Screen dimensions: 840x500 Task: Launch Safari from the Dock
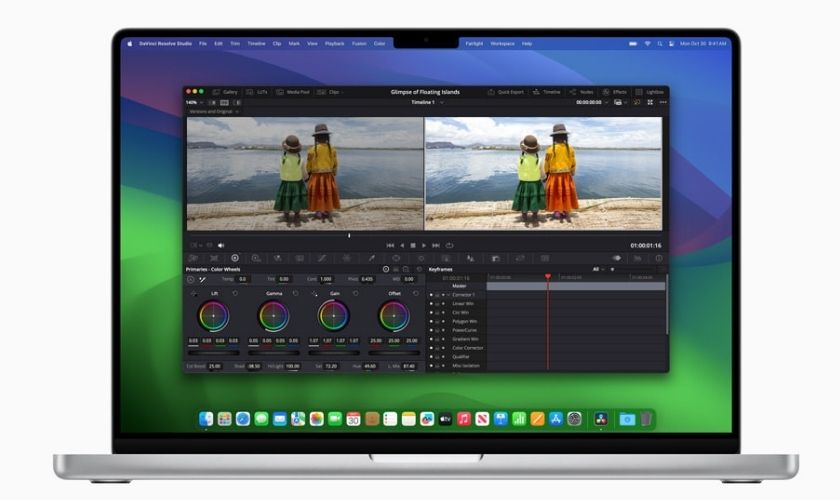tap(243, 419)
